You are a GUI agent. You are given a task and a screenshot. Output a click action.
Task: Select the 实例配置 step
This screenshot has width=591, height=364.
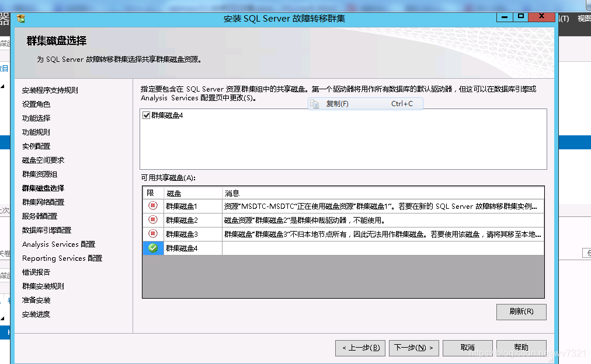36,146
